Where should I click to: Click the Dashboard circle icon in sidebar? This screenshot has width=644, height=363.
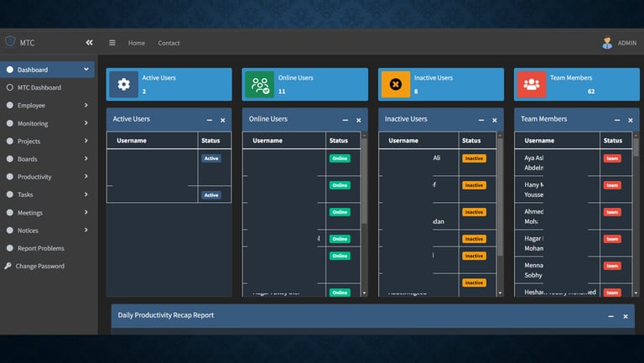tap(10, 70)
